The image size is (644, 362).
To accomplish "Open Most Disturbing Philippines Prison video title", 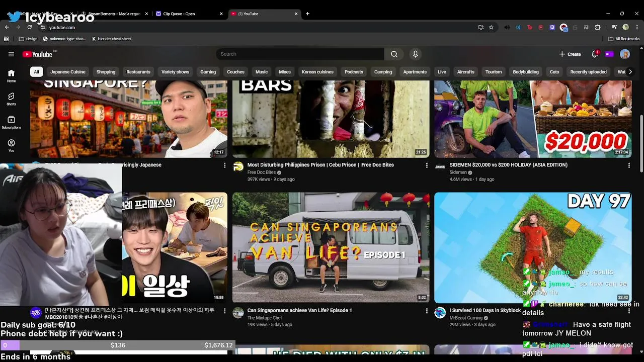I will (320, 165).
